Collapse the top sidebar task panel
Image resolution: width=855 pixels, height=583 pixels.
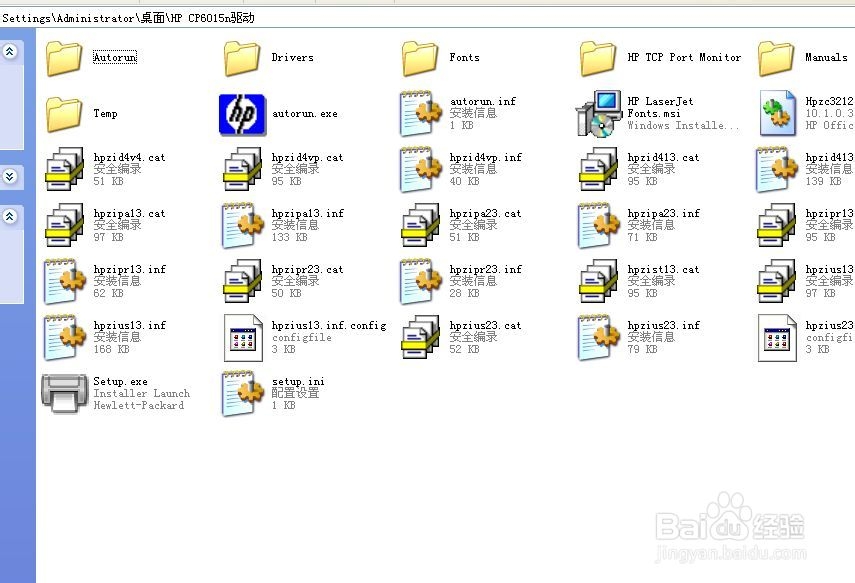point(10,52)
